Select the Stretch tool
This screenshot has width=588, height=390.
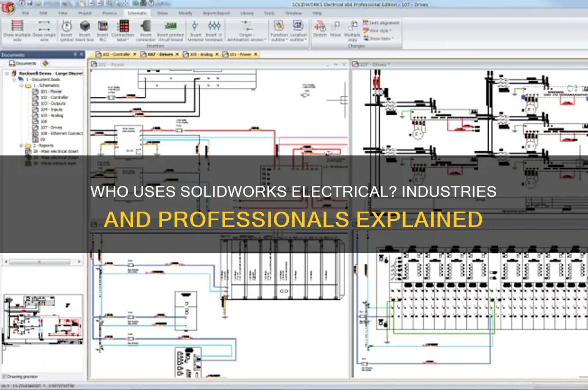point(319,29)
